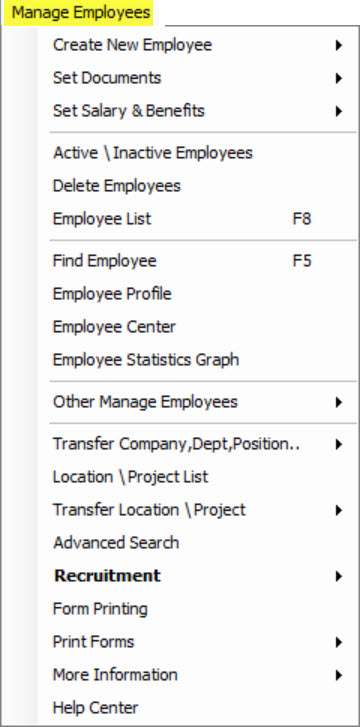This screenshot has height=727, width=360.
Task: Expand Transfer Company,Dept,Position submenu arrow
Action: 339,444
